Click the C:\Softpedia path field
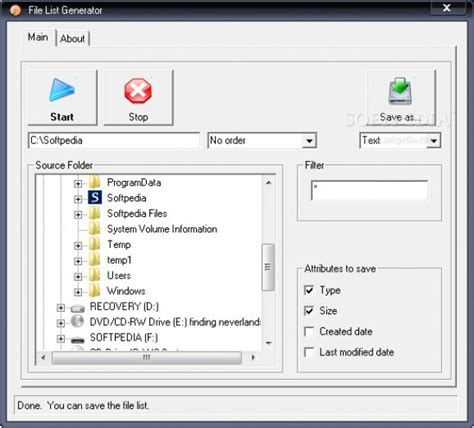474x428 pixels. [114, 140]
